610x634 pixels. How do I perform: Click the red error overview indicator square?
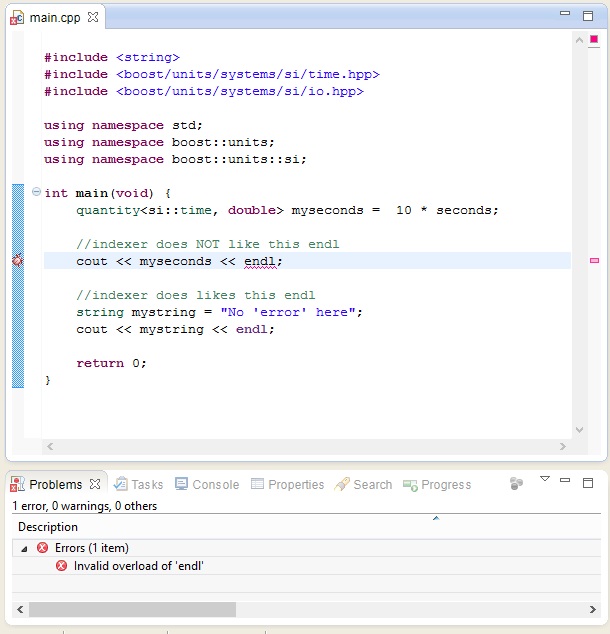click(x=594, y=39)
